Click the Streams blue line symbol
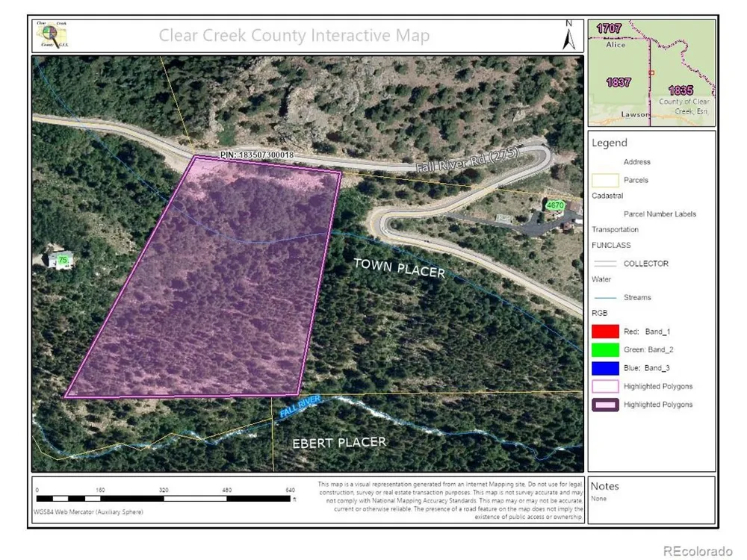The image size is (747, 560). coord(605,298)
